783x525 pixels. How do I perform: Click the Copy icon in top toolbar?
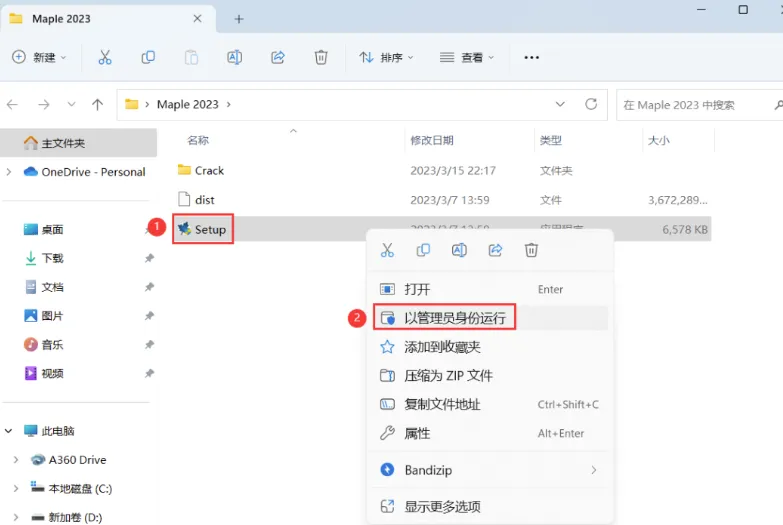pyautogui.click(x=148, y=57)
